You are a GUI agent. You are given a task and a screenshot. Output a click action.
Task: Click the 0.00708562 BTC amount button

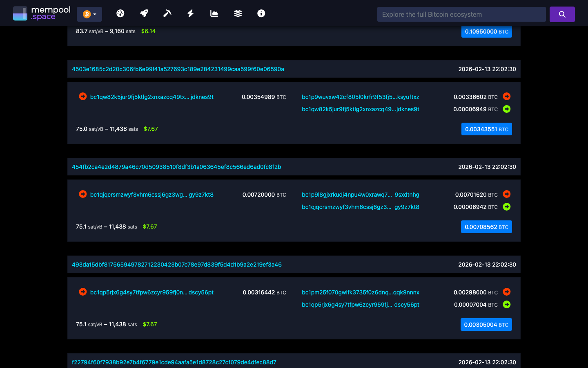[x=486, y=227]
